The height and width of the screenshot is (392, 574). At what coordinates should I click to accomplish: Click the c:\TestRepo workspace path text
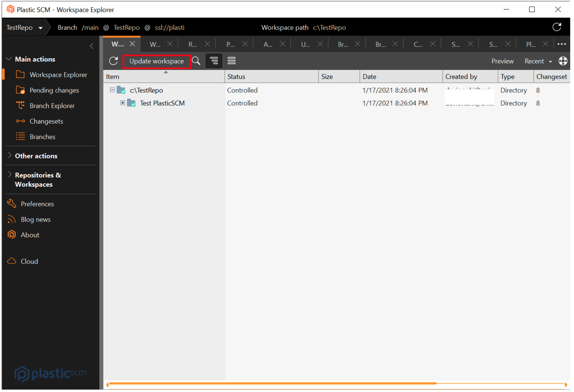329,28
